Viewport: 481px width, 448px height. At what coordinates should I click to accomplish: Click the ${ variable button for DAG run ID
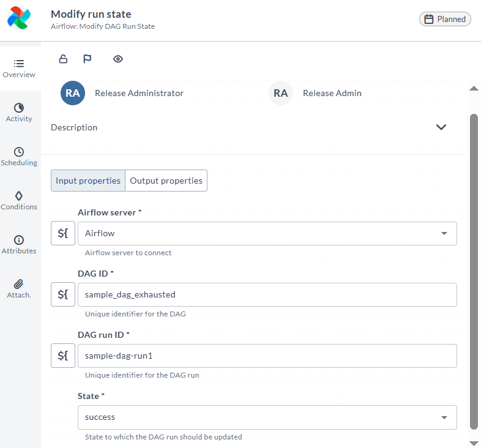pyautogui.click(x=63, y=356)
